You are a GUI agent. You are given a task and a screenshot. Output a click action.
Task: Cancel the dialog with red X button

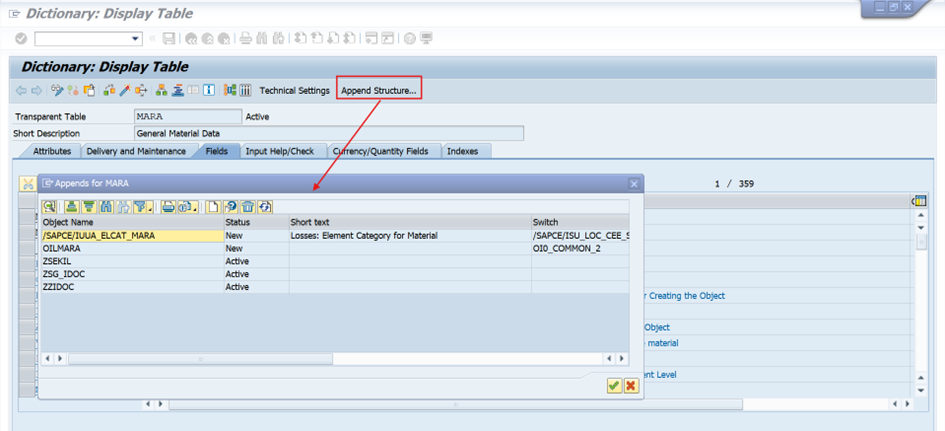[x=631, y=385]
